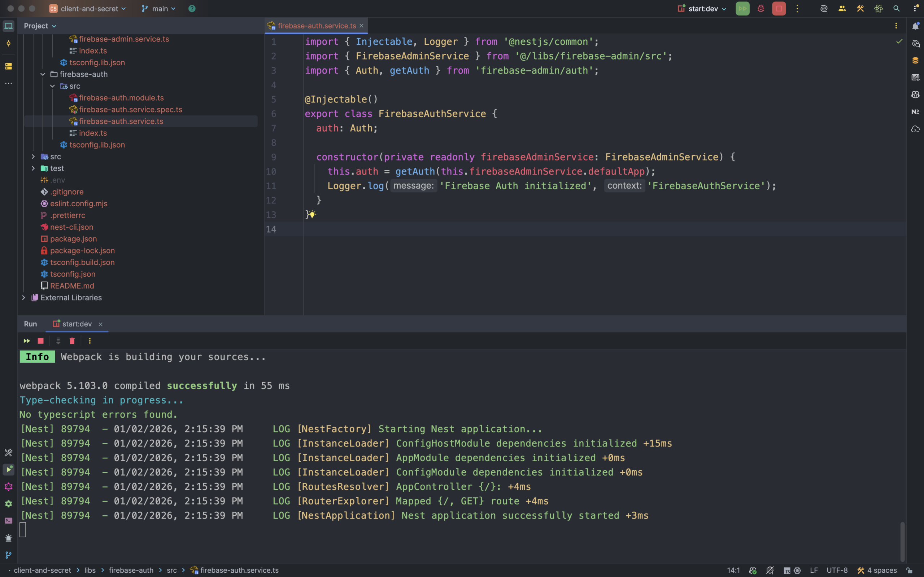The width and height of the screenshot is (924, 577).
Task: Clear Run console with trash icon
Action: coord(72,341)
